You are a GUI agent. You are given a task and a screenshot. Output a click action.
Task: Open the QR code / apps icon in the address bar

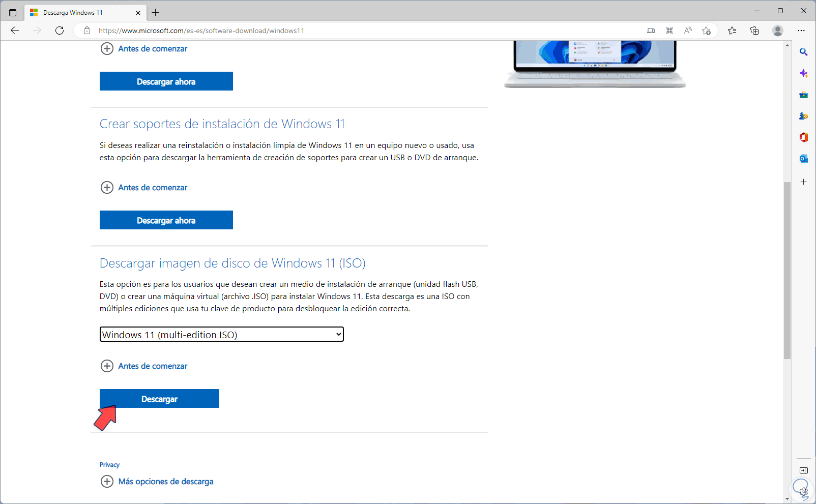coord(669,31)
